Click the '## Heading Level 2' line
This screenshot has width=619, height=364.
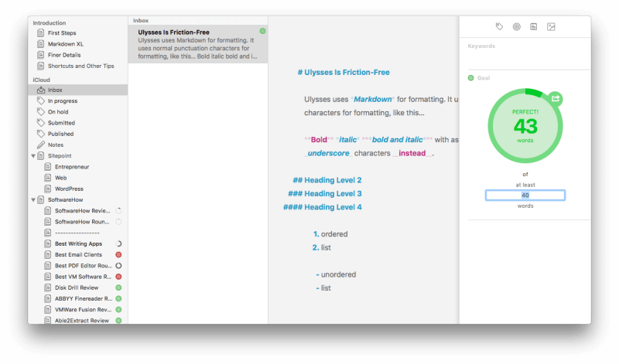point(327,180)
